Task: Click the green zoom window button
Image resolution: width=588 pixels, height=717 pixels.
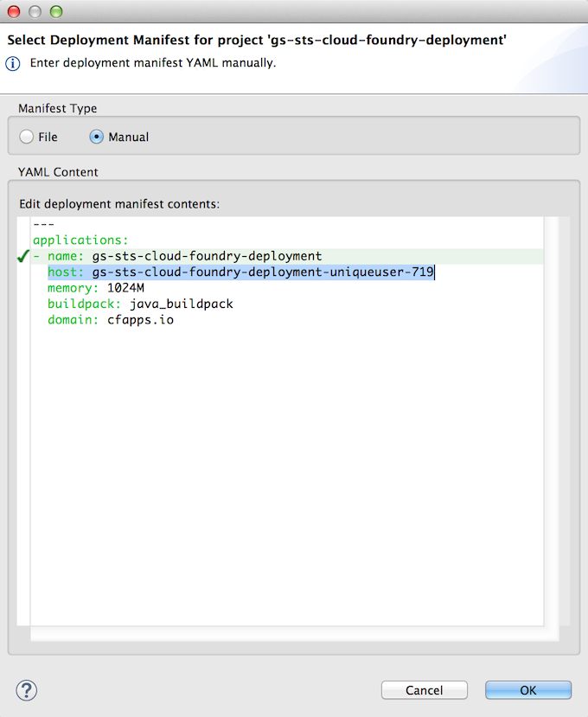Action: click(x=56, y=11)
